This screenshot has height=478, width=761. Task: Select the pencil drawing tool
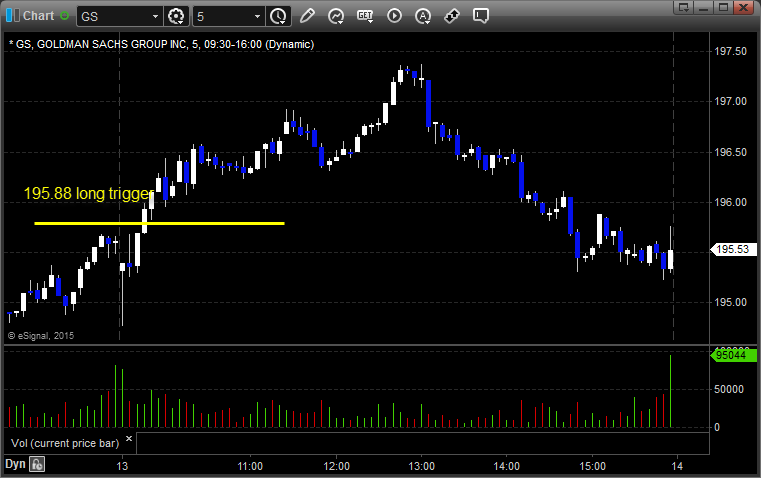tap(307, 16)
